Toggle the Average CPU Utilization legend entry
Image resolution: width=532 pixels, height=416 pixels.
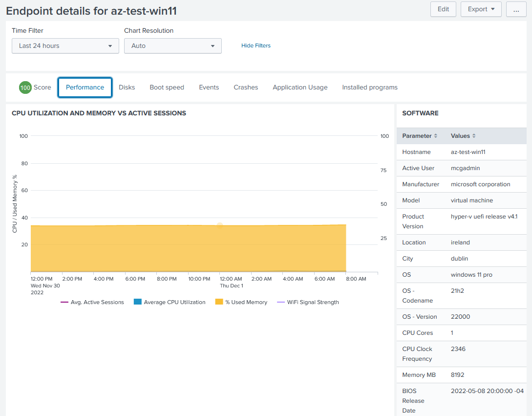170,302
